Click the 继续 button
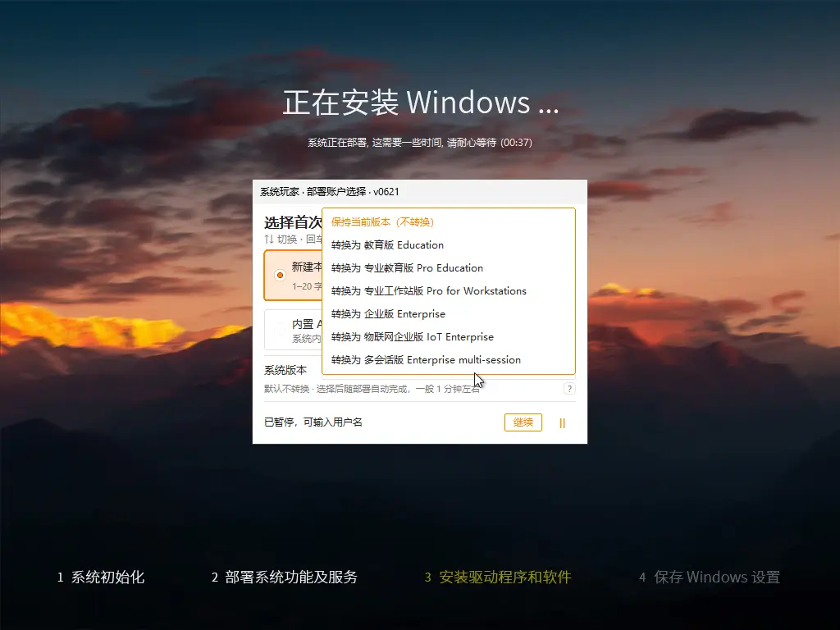840x630 pixels. coord(523,422)
